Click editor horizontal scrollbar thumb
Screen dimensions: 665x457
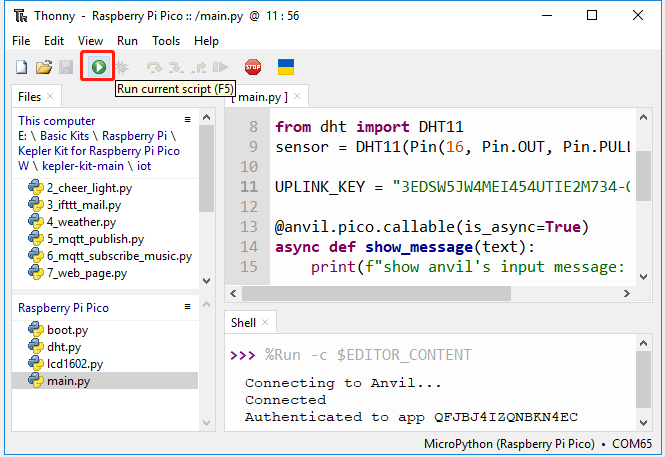tap(376, 293)
